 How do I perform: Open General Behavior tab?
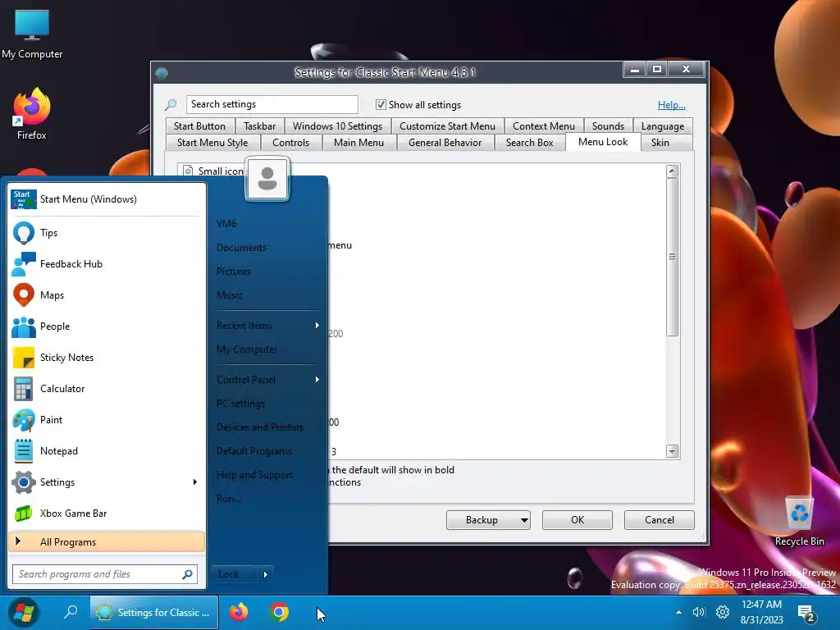[x=445, y=143]
